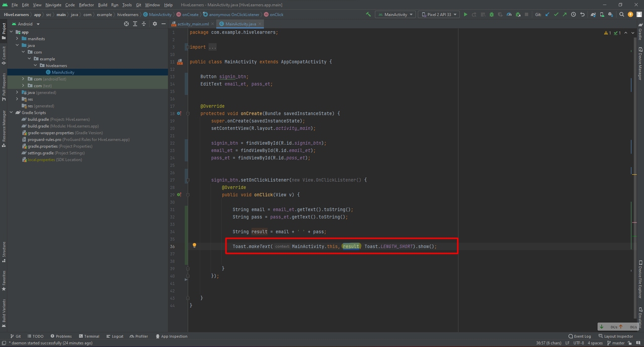Run the app with green play button
The width and height of the screenshot is (644, 347).
coord(465,15)
